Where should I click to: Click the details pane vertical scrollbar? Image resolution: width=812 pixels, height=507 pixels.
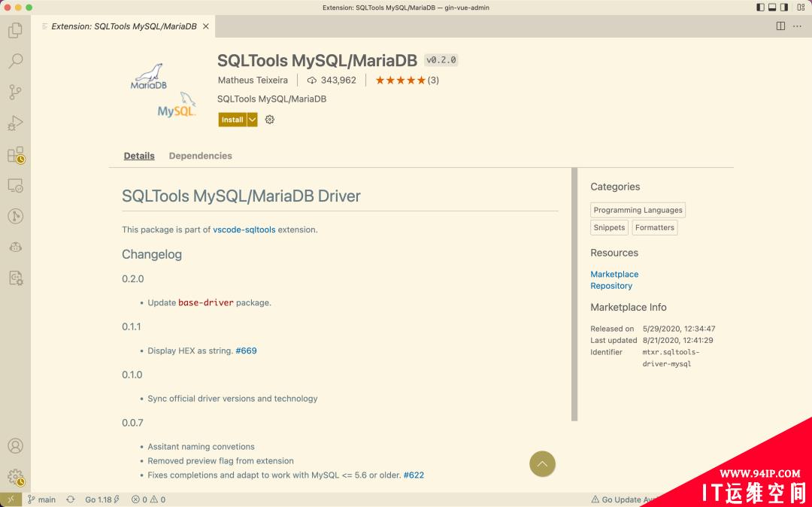tap(574, 294)
